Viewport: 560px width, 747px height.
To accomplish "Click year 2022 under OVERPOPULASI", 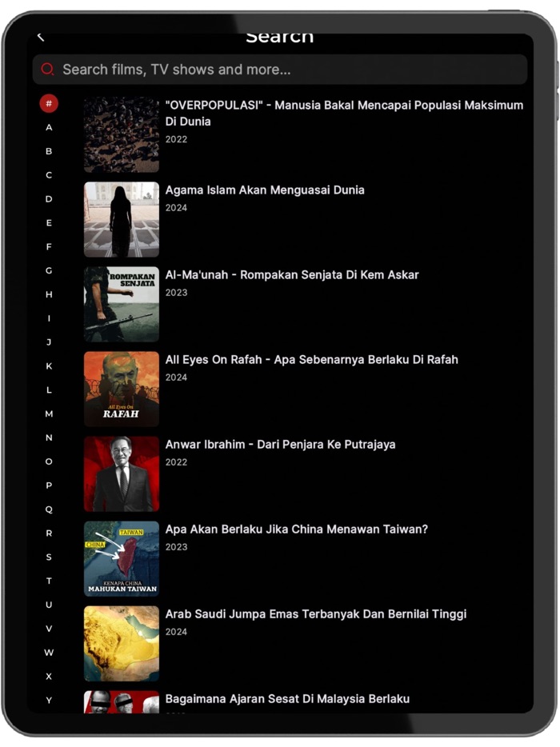I will 176,139.
